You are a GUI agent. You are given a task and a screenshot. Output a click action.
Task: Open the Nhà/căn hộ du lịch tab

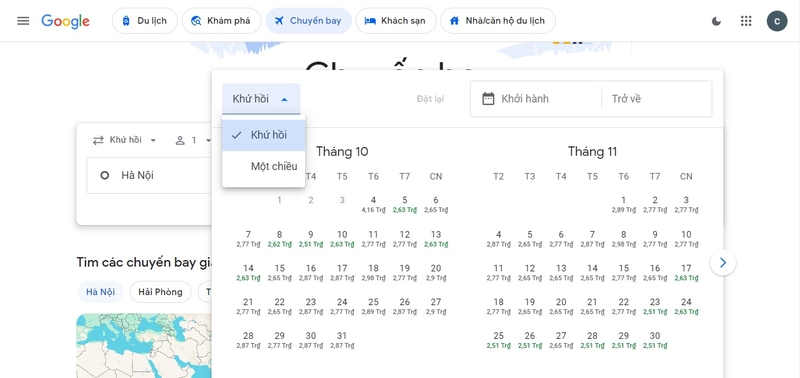pos(498,21)
